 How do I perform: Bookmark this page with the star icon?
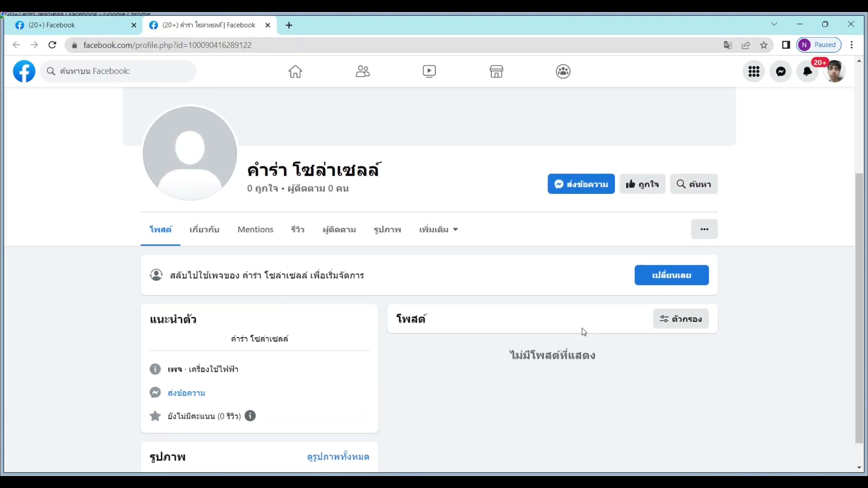coord(764,45)
